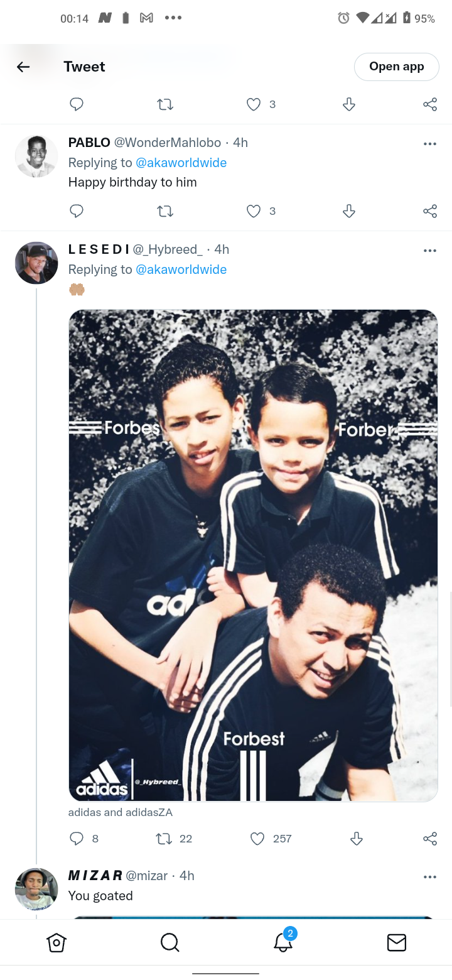
Task: Download arrow icon on PABLO's tweet
Action: coord(350,211)
